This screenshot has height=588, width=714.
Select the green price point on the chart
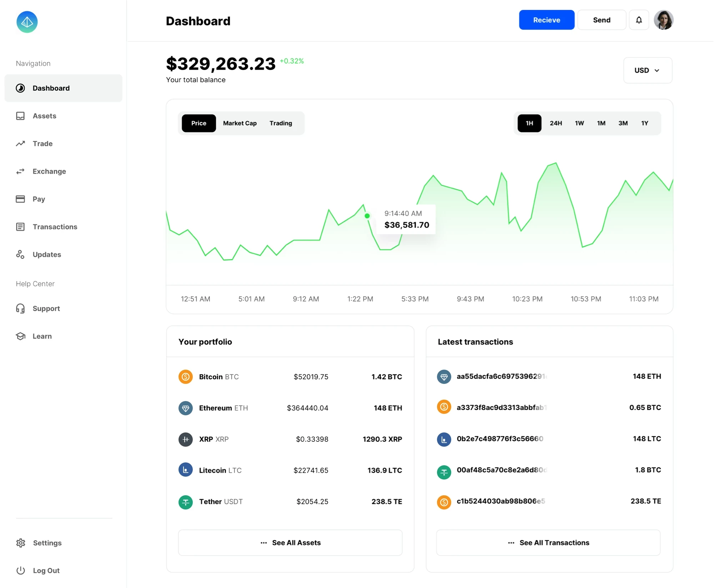pos(367,216)
